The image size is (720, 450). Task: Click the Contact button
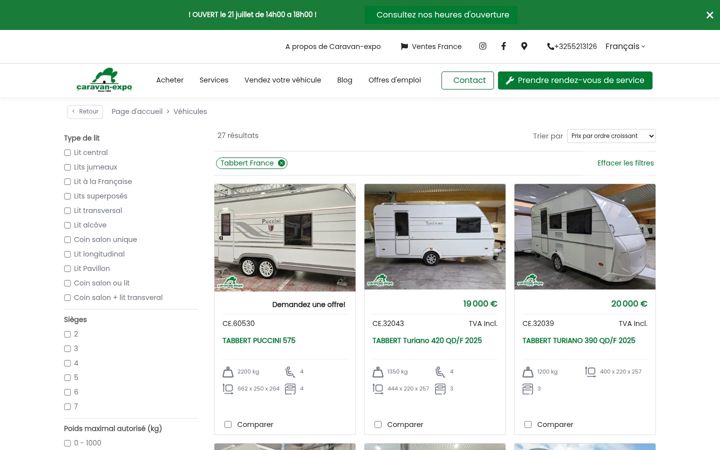point(467,80)
